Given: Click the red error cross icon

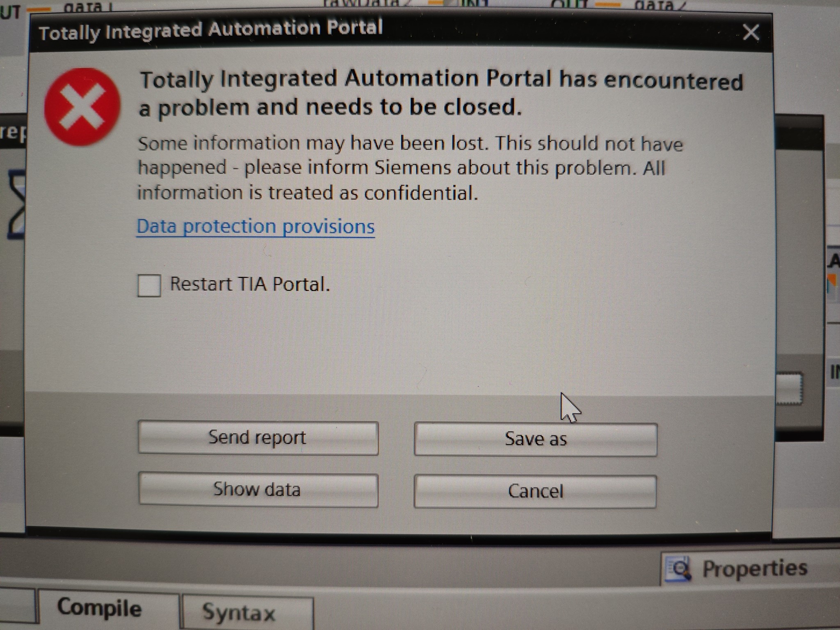Looking at the screenshot, I should (x=82, y=107).
